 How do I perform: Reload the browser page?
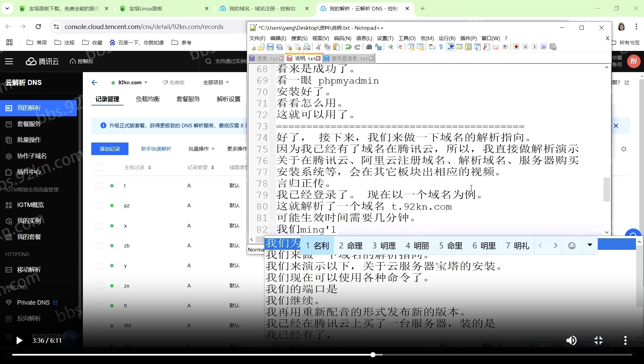coord(38,27)
